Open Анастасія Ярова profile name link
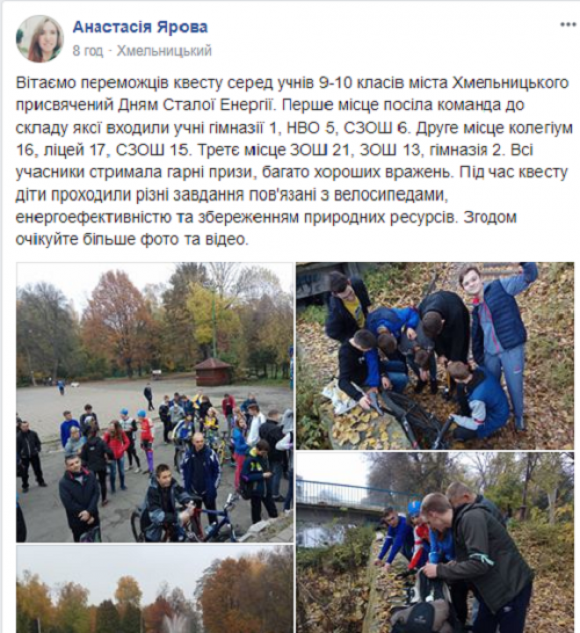Viewport: 580px width, 633px height. [x=140, y=27]
